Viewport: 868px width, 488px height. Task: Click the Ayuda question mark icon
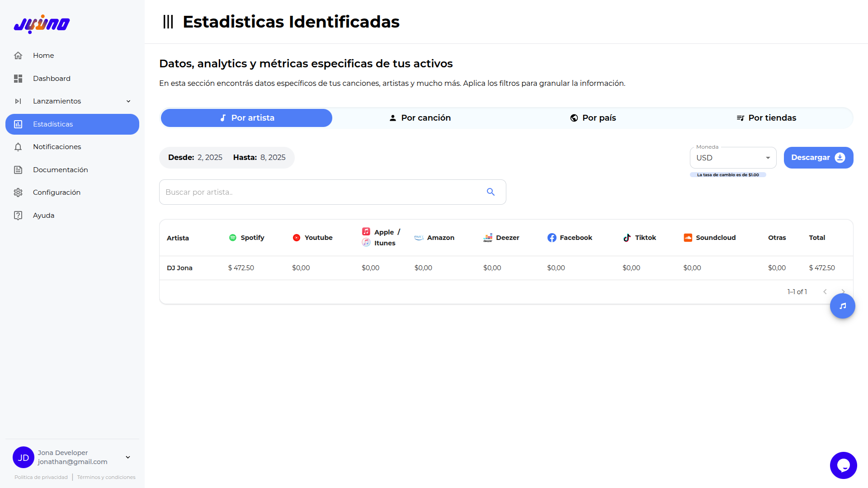click(18, 216)
